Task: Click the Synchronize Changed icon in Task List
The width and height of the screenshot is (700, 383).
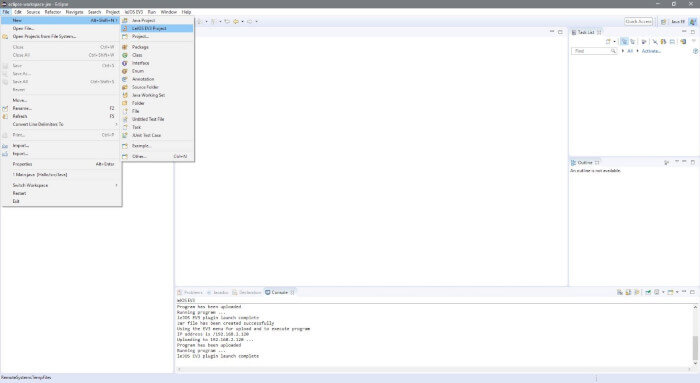Action: point(683,42)
